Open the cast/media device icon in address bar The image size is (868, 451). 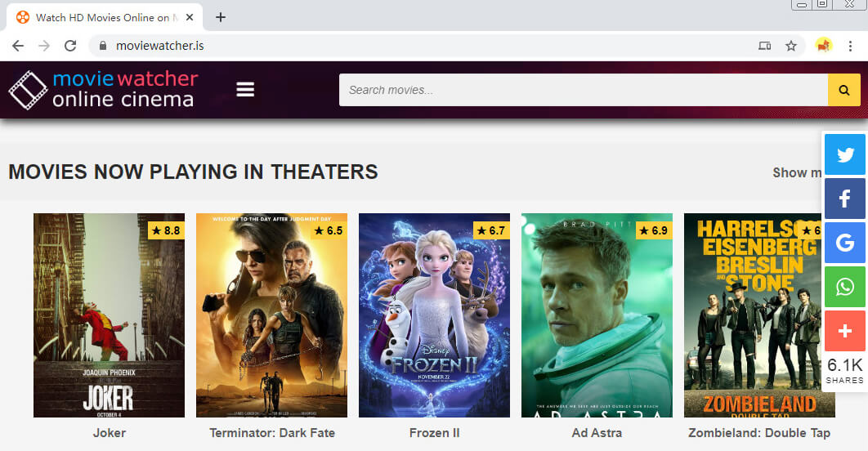[764, 46]
